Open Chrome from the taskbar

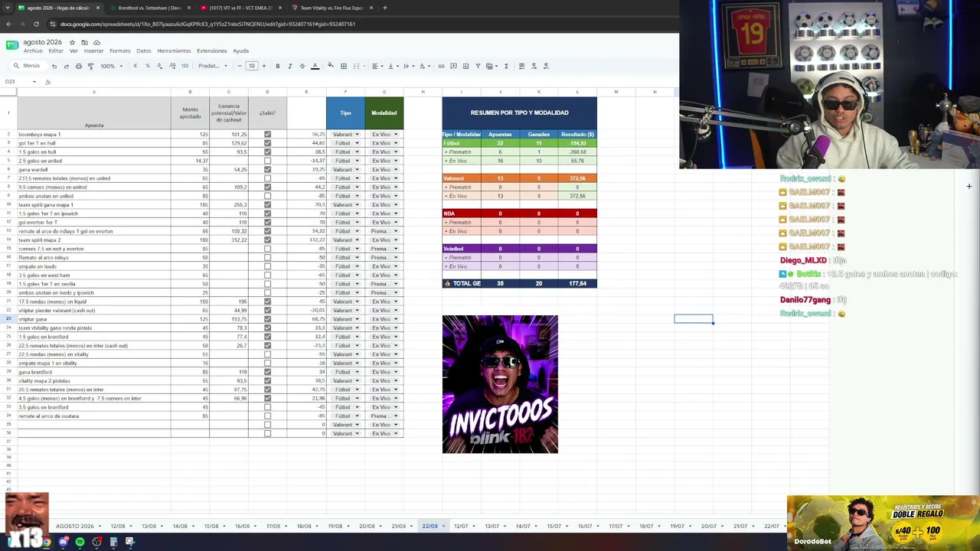[46, 542]
